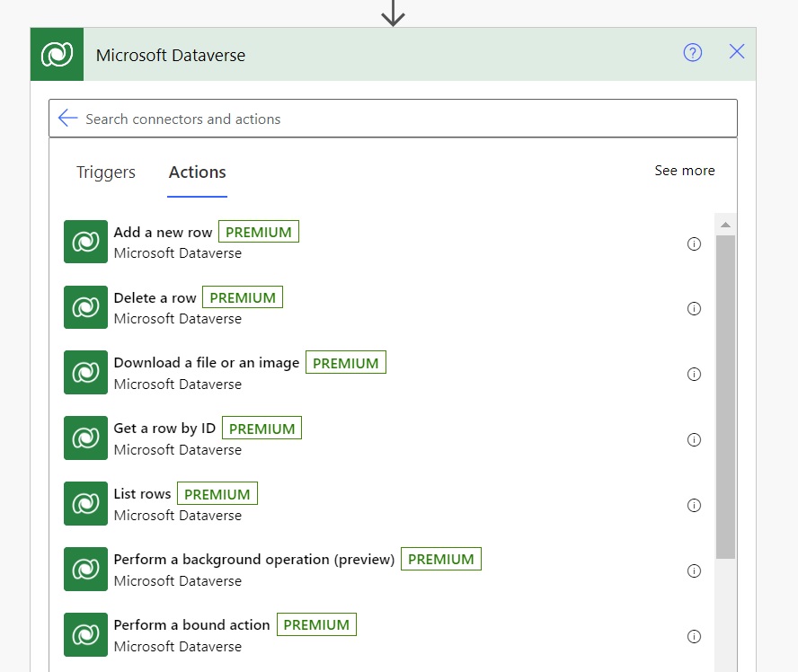Show info for Perform a background operation
The image size is (798, 672).
tap(694, 570)
